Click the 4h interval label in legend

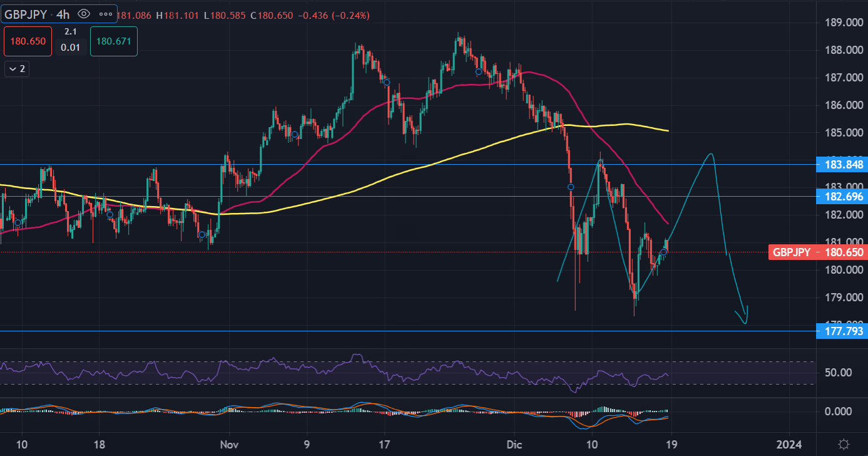(x=64, y=14)
